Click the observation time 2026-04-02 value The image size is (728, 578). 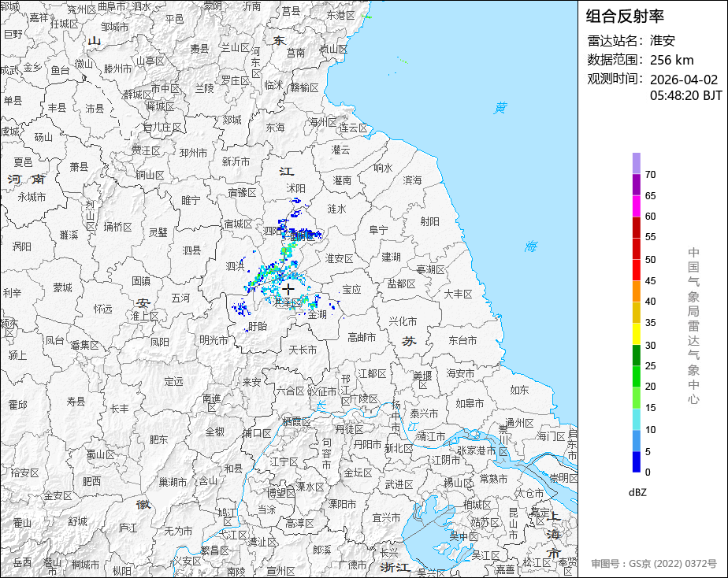point(683,80)
